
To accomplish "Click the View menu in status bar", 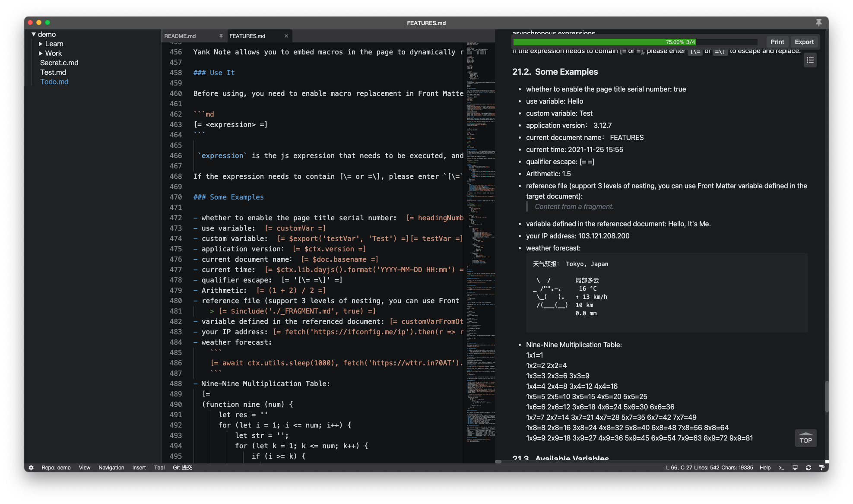I will click(85, 466).
